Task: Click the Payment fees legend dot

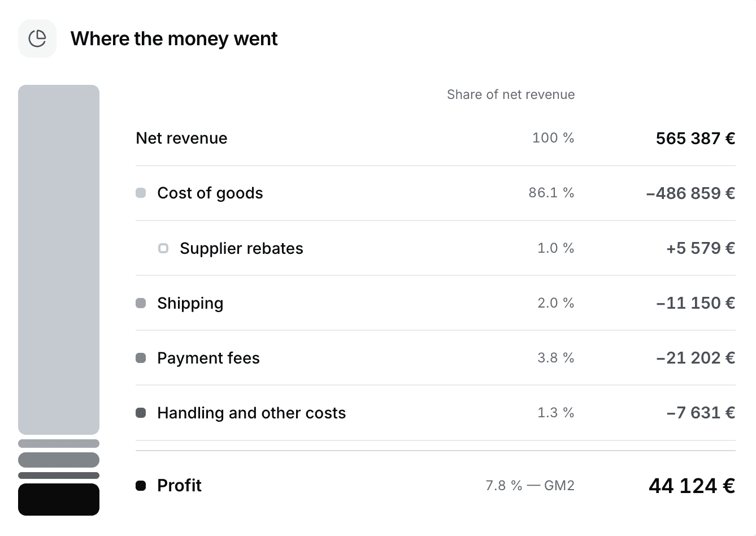Action: click(141, 358)
